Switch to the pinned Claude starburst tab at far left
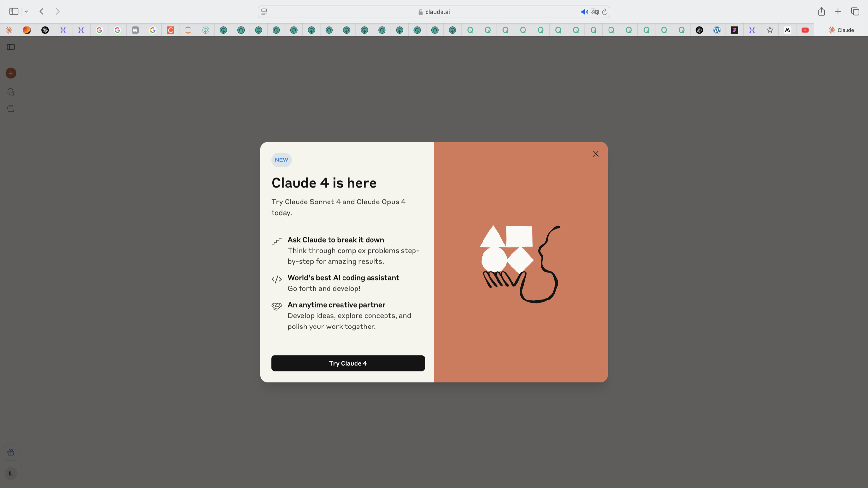The height and width of the screenshot is (488, 868). [9, 30]
